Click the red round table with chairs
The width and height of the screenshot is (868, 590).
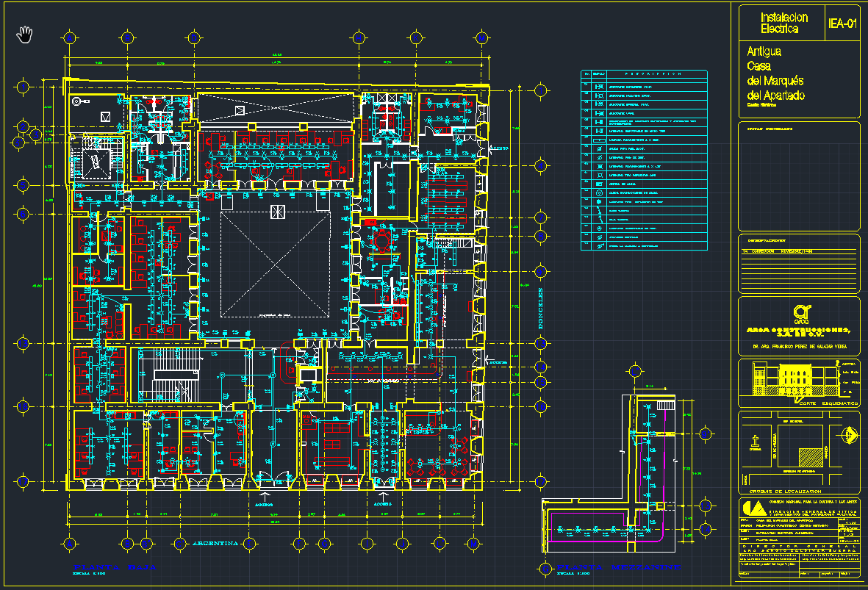381,240
